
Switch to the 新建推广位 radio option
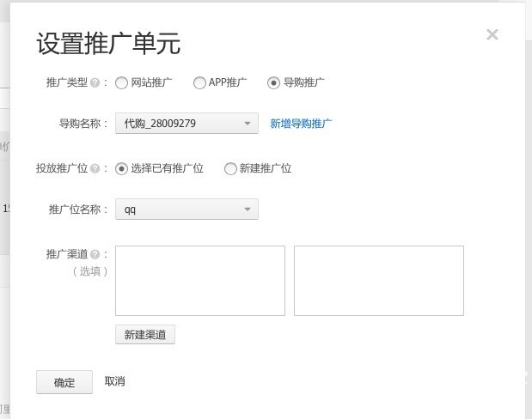coord(230,169)
